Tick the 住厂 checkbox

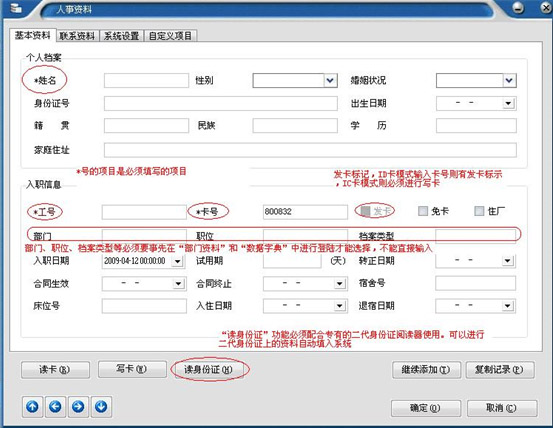(479, 211)
